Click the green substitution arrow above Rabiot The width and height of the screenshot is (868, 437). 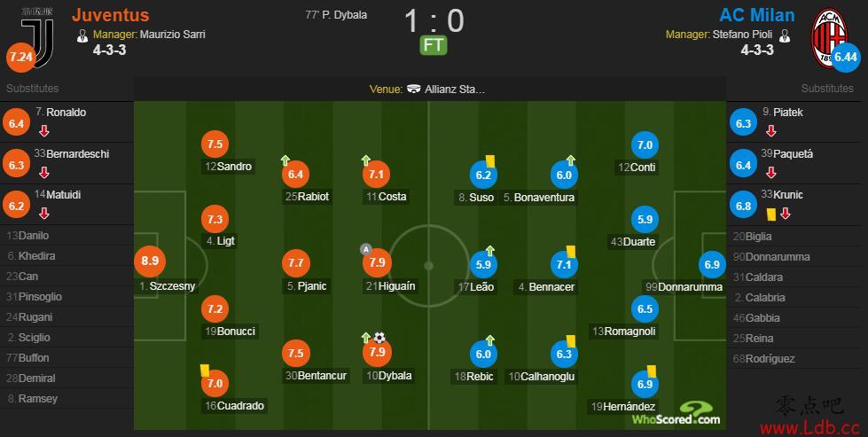pyautogui.click(x=285, y=160)
